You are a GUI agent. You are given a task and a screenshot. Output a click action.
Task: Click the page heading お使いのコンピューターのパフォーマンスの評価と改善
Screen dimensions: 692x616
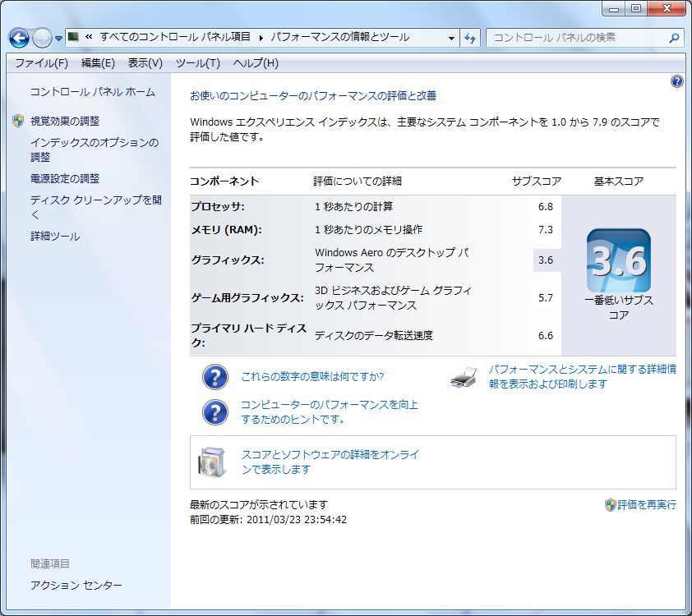coord(313,95)
